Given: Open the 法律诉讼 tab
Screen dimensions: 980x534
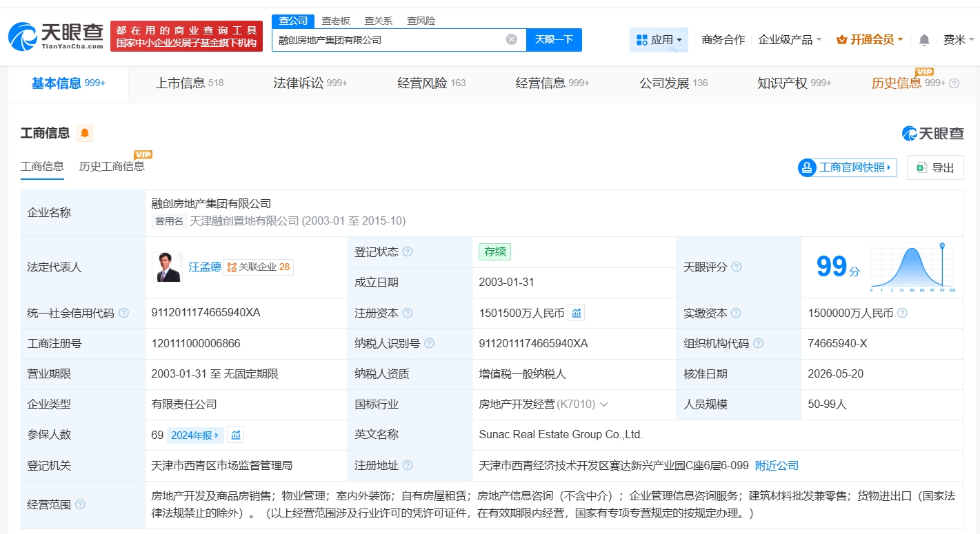Looking at the screenshot, I should tap(310, 83).
